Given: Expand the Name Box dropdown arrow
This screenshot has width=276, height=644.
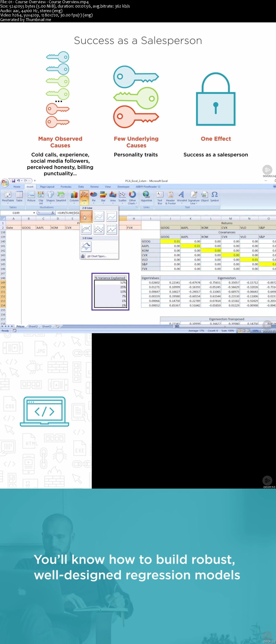Looking at the screenshot, I should 34,213.
